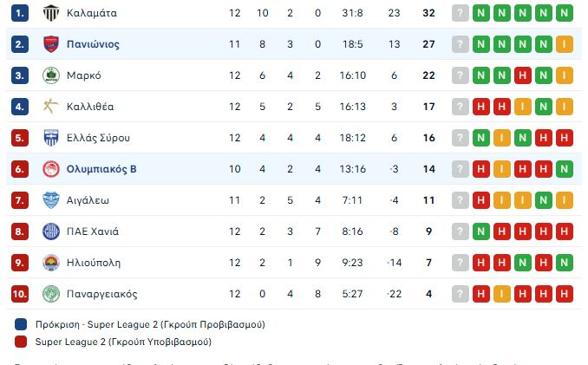Click the ΠΑΕ Χανιά team crest icon
The height and width of the screenshot is (365, 588).
49,231
